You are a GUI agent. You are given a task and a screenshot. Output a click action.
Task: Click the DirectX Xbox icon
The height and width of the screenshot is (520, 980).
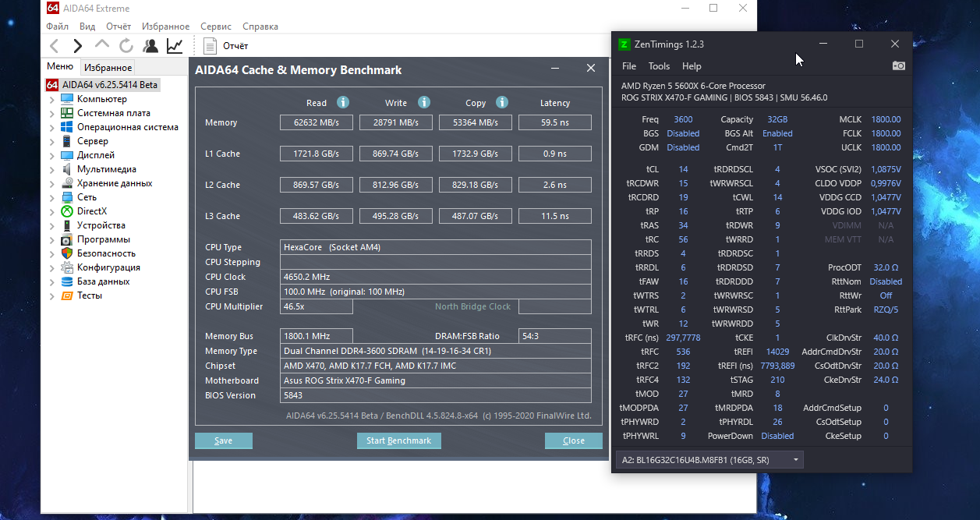(67, 211)
